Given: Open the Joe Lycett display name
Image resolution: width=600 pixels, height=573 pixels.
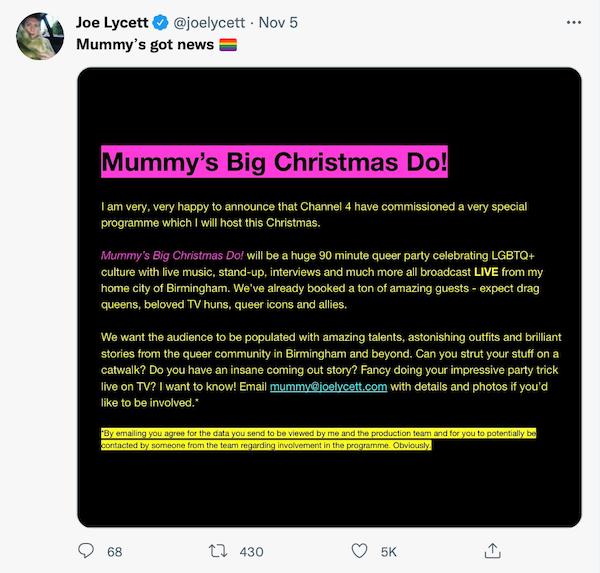Looking at the screenshot, I should (x=112, y=23).
